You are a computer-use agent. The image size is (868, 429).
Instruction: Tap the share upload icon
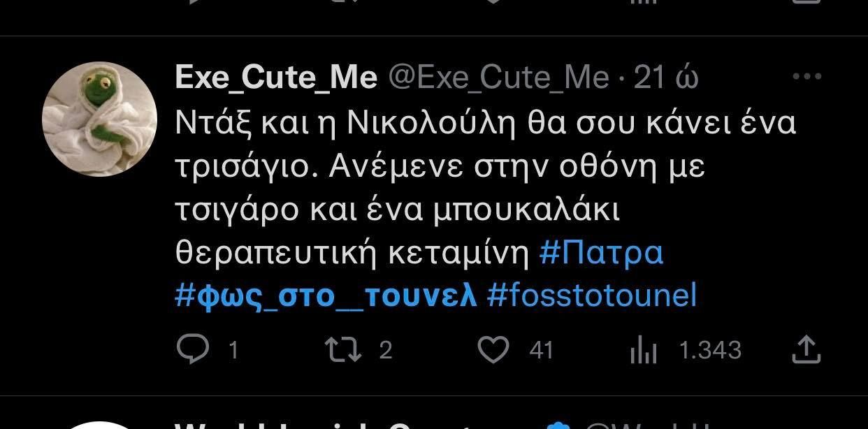click(806, 349)
